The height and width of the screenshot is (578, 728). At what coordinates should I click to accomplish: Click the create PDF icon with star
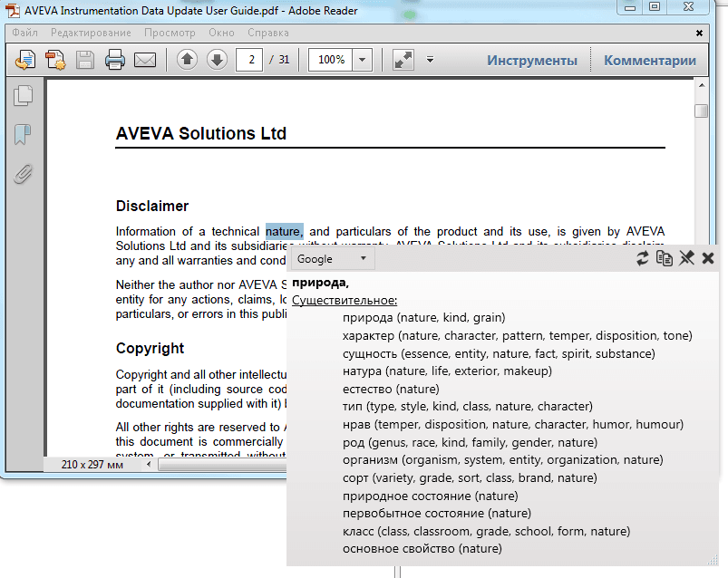[55, 60]
